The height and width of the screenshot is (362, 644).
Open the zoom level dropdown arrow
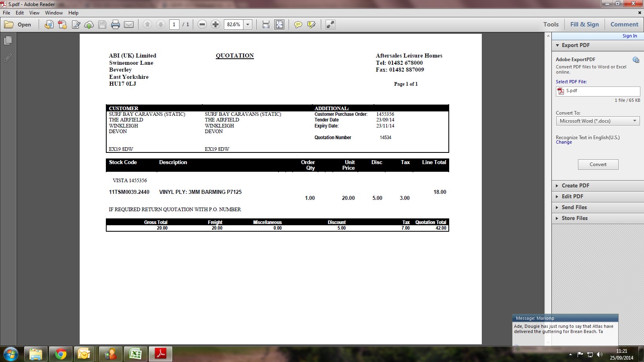click(248, 25)
